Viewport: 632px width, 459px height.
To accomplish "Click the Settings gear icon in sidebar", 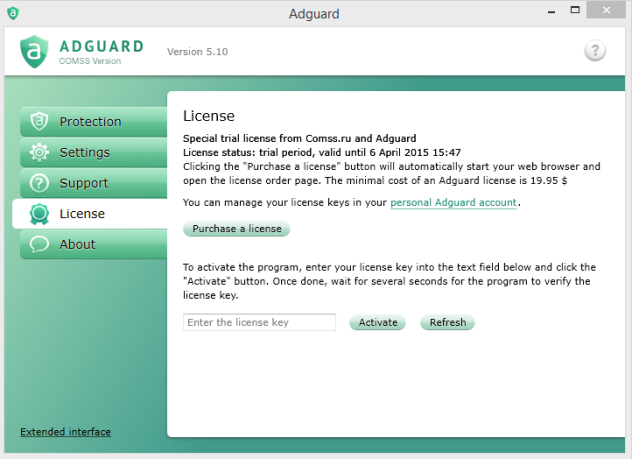I will tap(39, 152).
